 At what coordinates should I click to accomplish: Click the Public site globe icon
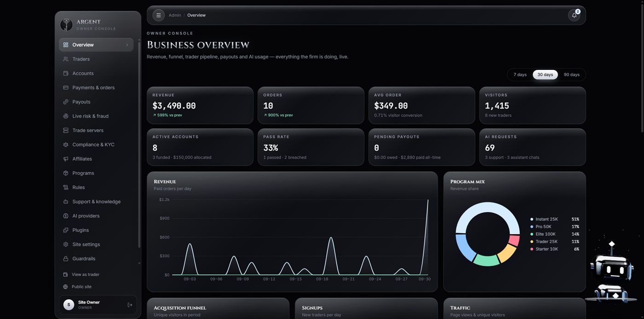tap(65, 287)
